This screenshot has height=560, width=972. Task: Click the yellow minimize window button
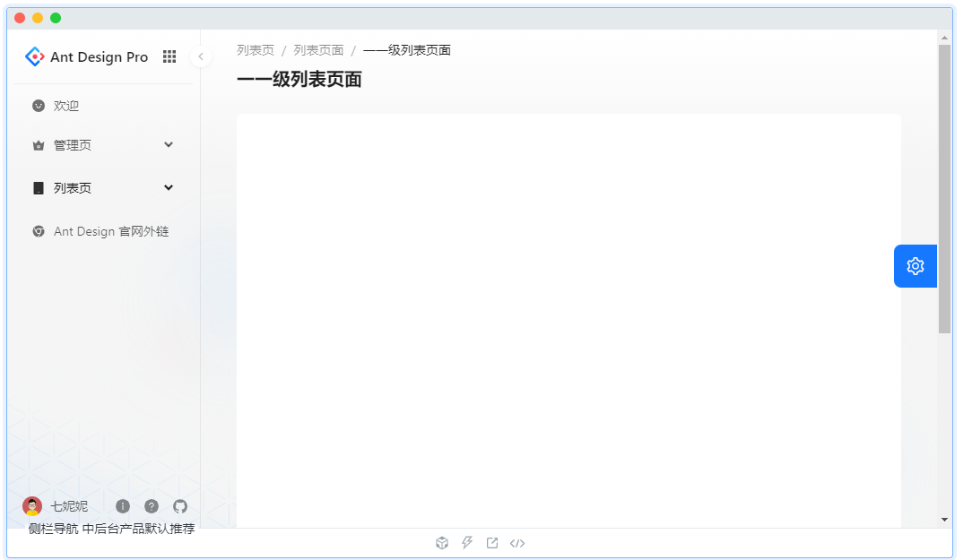click(x=38, y=18)
